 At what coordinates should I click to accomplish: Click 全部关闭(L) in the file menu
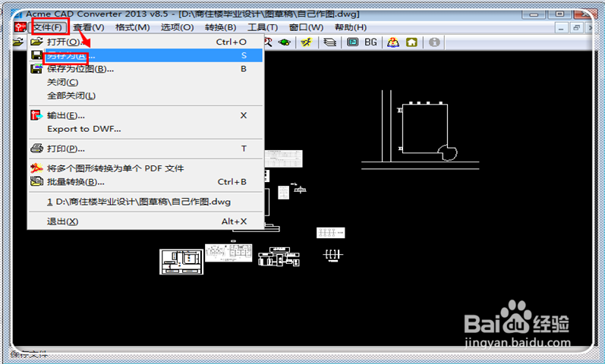tap(146, 96)
